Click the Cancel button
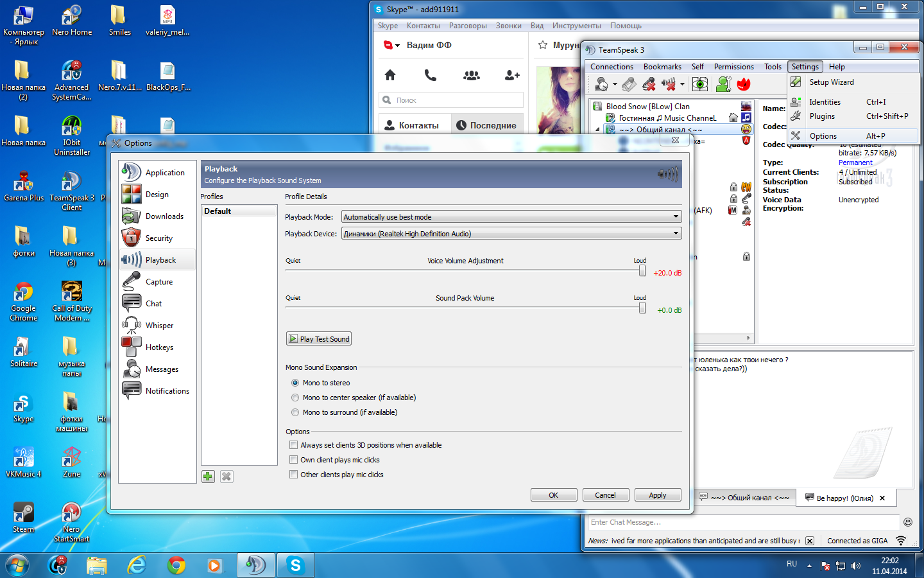924x578 pixels. 605,495
